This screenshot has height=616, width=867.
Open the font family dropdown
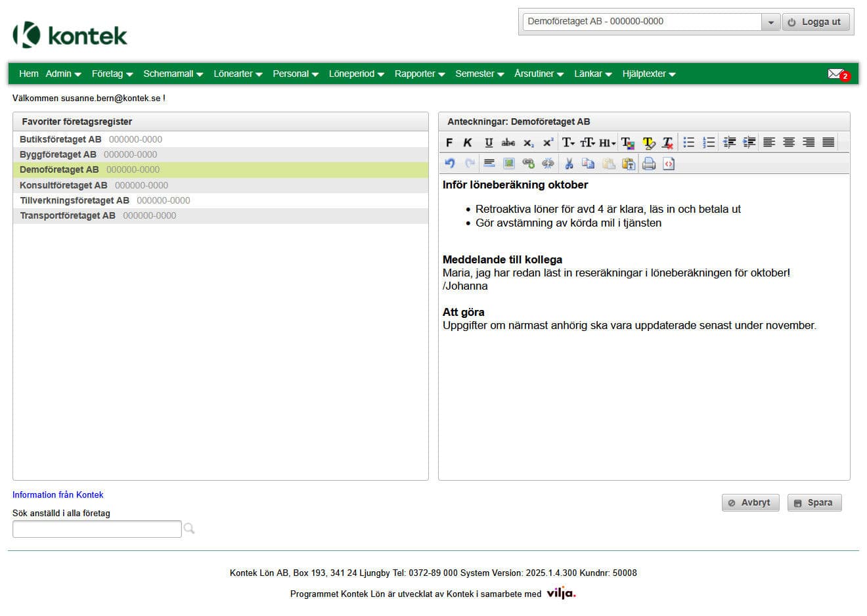568,143
